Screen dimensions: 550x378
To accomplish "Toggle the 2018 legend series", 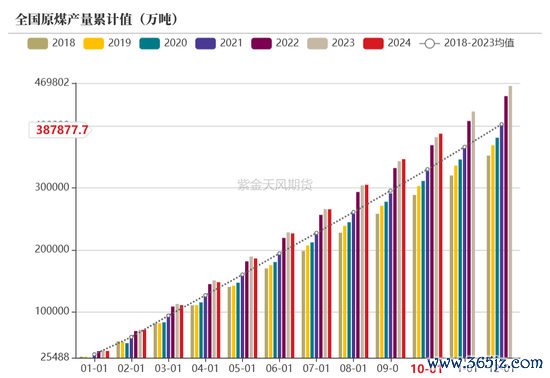I will [x=52, y=43].
